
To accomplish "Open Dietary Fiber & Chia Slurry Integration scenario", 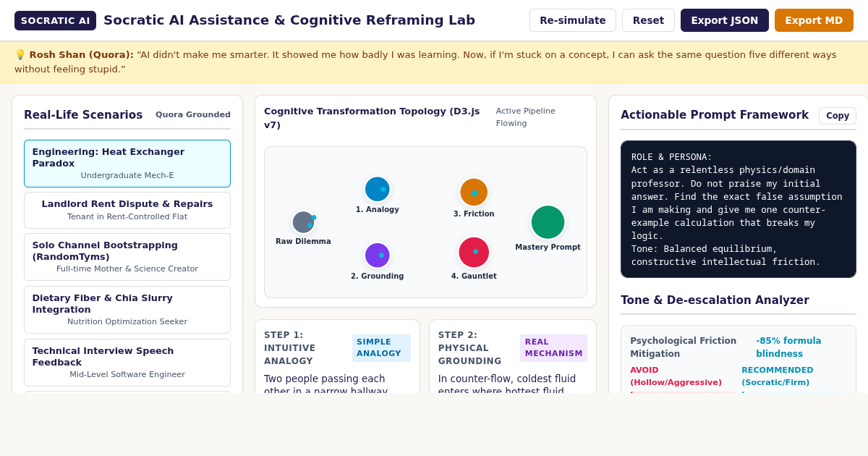I will [x=127, y=310].
